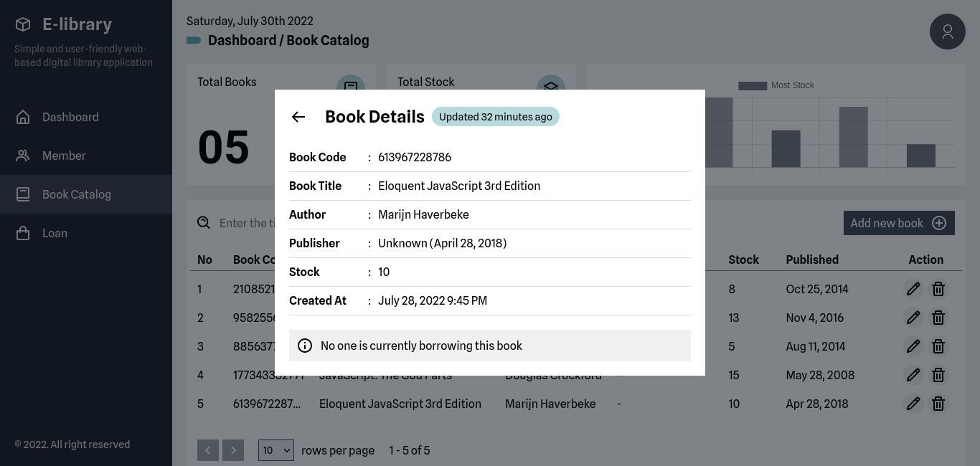Viewport: 980px width, 466px height.
Task: Go to the previous table page
Action: point(208,450)
